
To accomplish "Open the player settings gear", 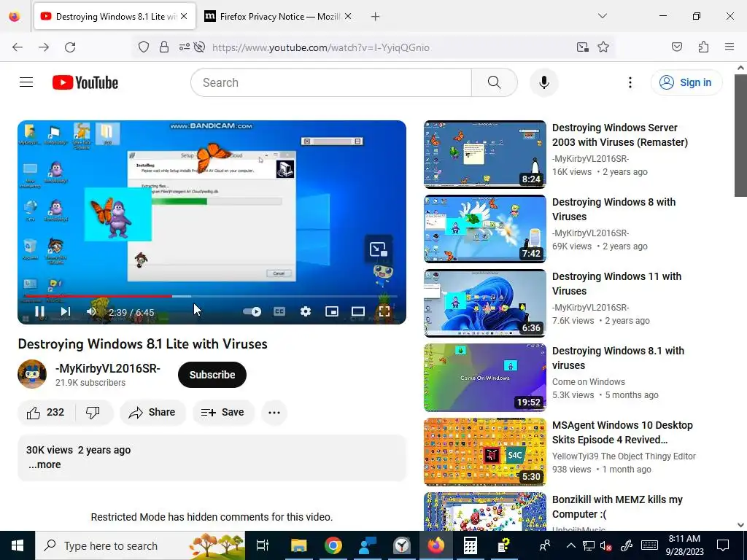I will (x=306, y=311).
